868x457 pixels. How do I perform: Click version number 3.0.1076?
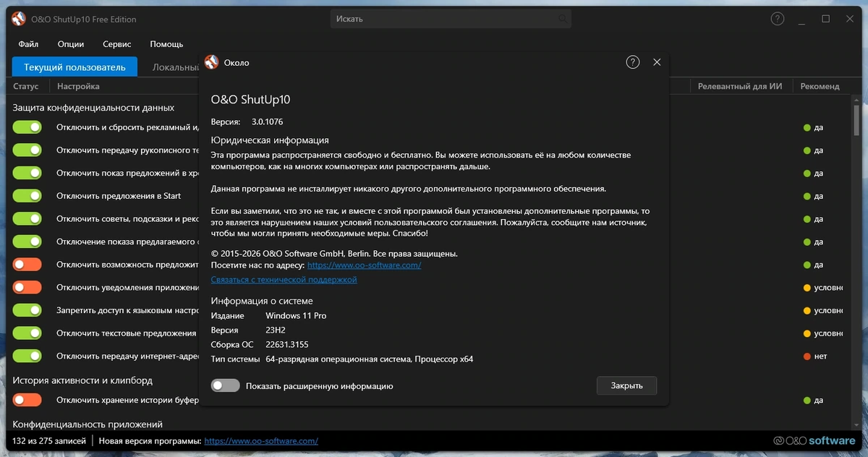click(268, 122)
